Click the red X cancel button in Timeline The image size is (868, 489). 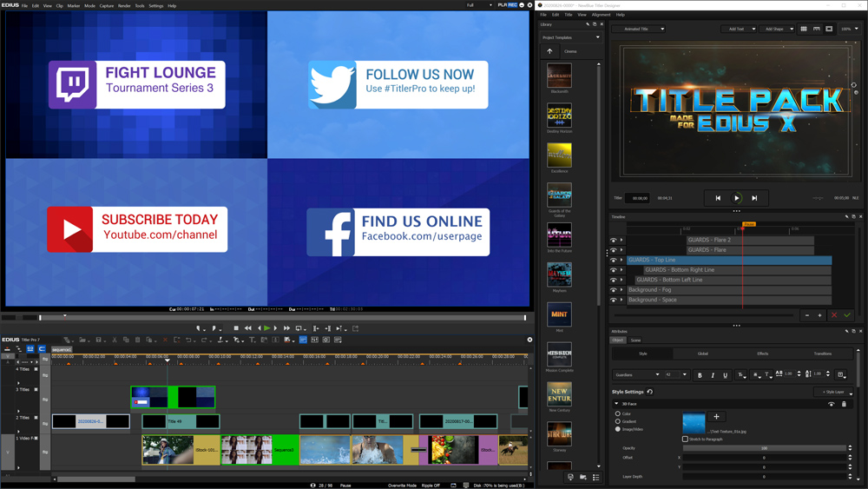pyautogui.click(x=834, y=315)
